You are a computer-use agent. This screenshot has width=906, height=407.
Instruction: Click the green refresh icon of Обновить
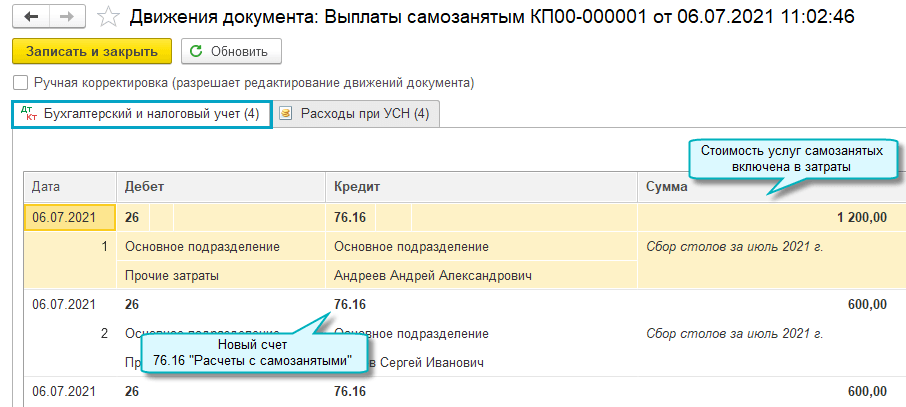click(x=195, y=51)
